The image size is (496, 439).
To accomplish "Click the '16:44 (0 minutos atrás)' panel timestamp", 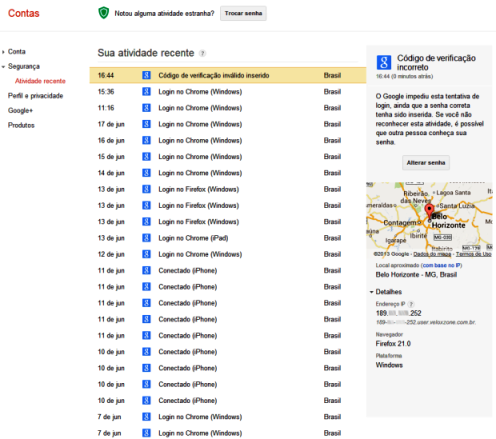I will tap(404, 76).
